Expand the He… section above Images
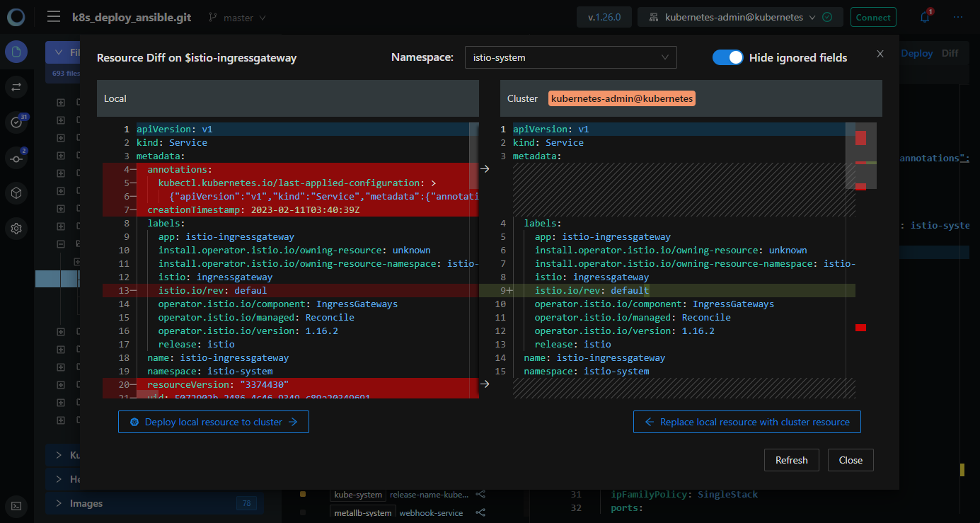 62,479
